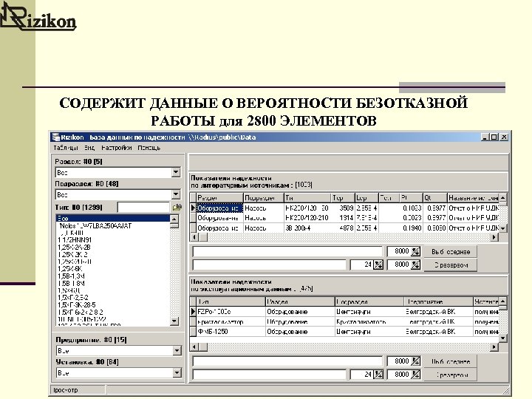Click first long text field in operational data panel
This screenshot has height=399, width=532.
click(x=287, y=361)
